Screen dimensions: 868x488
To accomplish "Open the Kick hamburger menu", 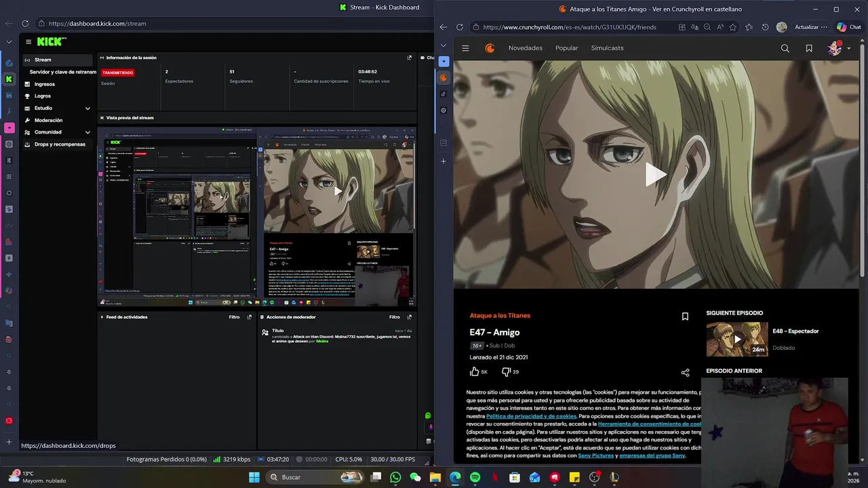I will [28, 42].
